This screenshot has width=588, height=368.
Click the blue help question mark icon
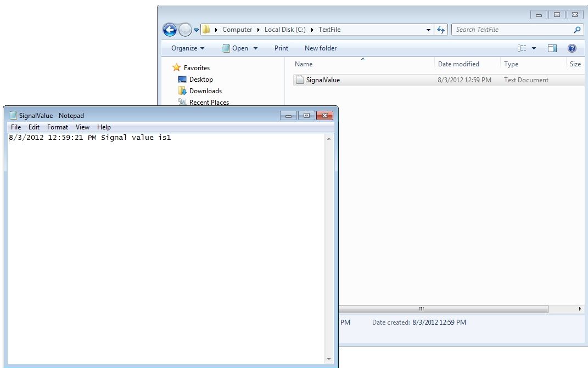(572, 48)
